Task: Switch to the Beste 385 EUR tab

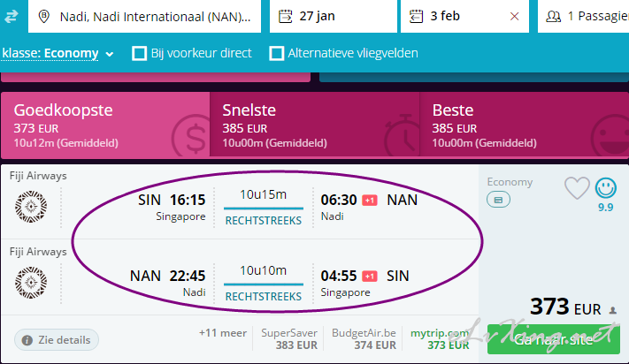Action: [525, 125]
